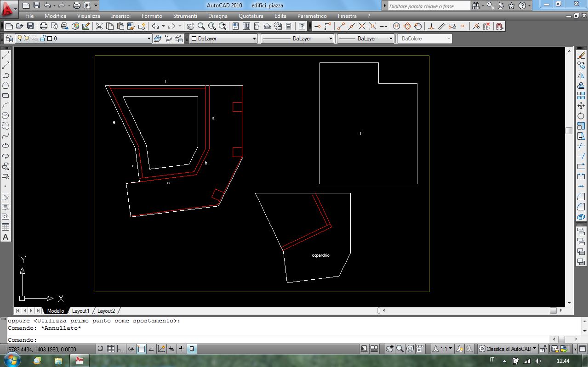Select the Move modify tool
Viewport: 588px width, 367px height.
pyautogui.click(x=581, y=106)
